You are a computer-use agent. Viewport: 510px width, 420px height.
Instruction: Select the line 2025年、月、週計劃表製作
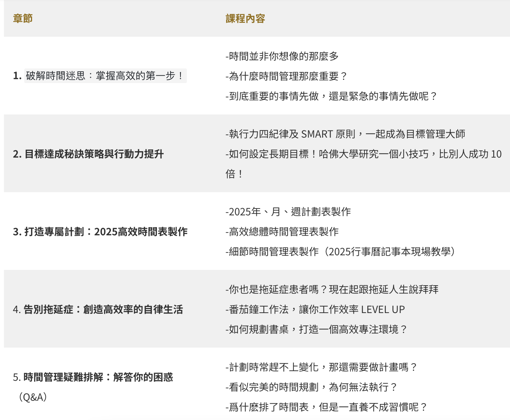click(x=288, y=212)
